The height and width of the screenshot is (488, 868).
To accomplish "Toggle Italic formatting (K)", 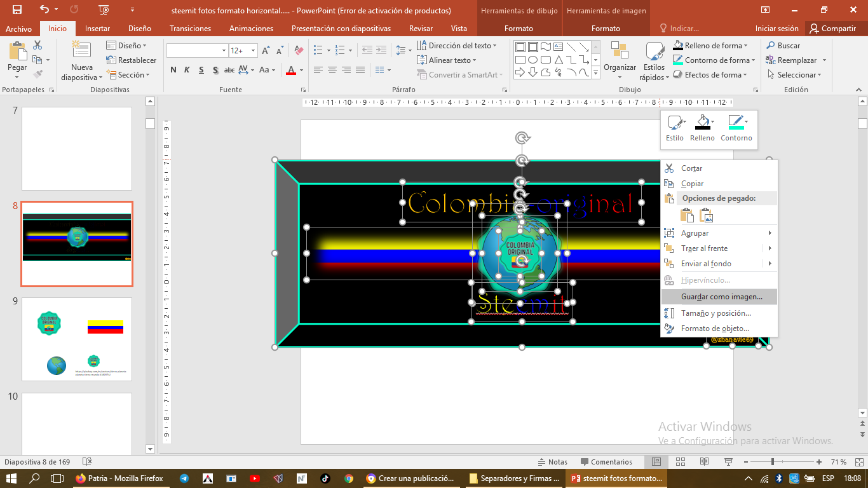I will tap(187, 70).
